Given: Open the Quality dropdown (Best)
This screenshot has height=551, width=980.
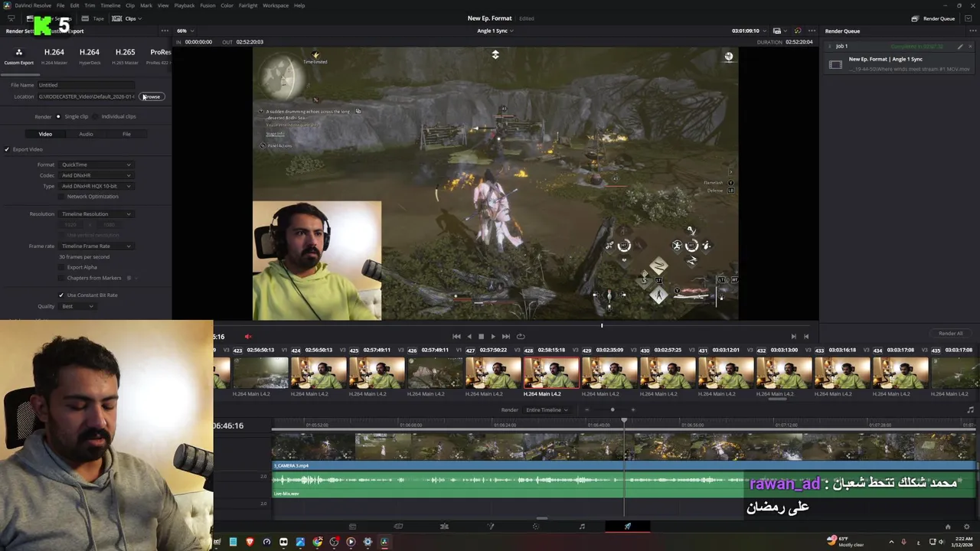Looking at the screenshot, I should click(x=77, y=306).
